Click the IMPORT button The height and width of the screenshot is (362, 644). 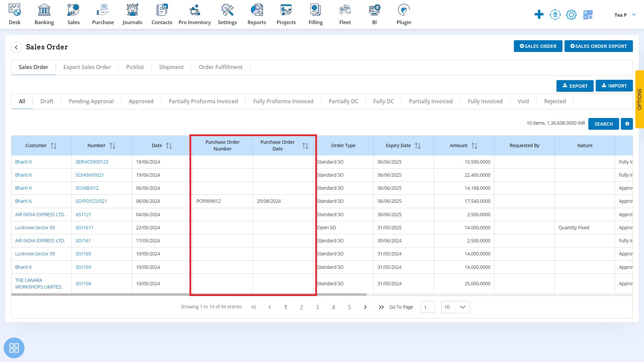point(614,86)
